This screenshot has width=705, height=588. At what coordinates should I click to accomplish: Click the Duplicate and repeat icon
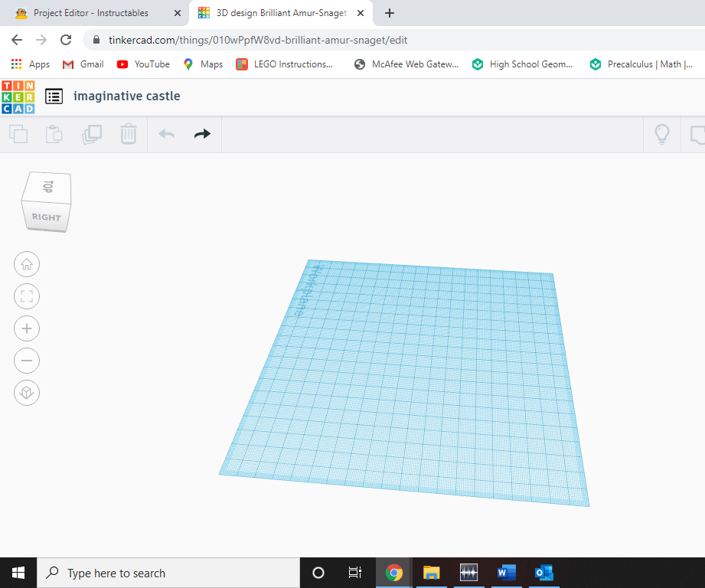click(x=92, y=134)
